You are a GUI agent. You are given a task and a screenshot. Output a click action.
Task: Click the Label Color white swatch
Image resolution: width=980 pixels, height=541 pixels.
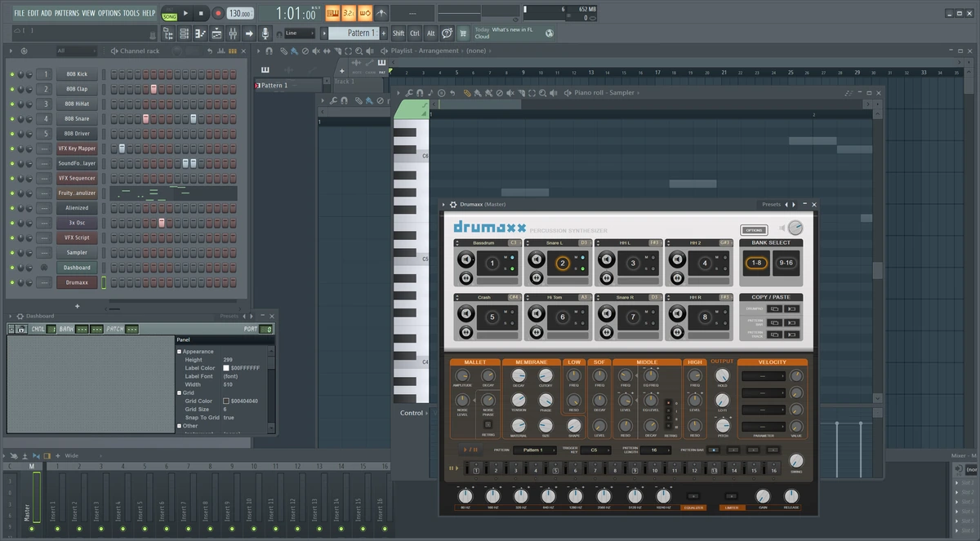coord(226,368)
